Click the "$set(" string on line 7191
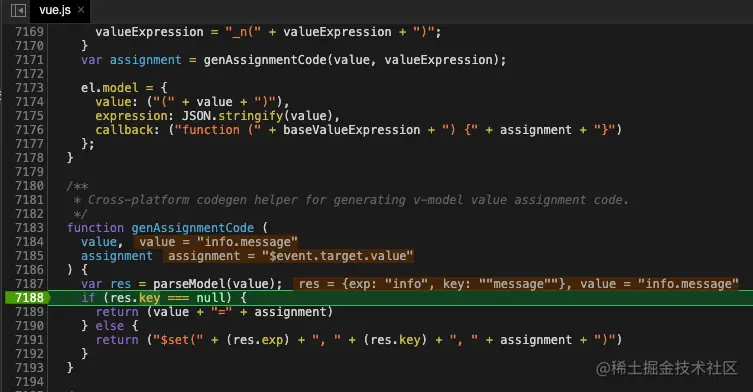Screen dimensions: 753x392 178,340
